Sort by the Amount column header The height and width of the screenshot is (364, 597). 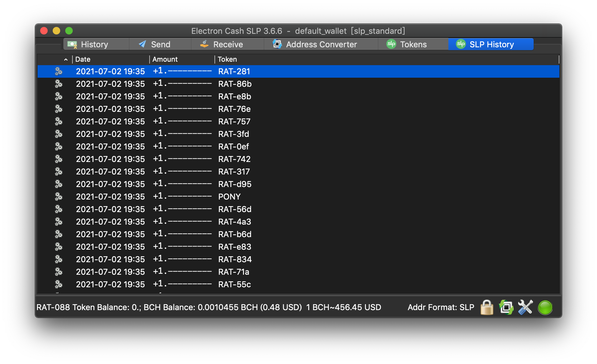pos(182,59)
